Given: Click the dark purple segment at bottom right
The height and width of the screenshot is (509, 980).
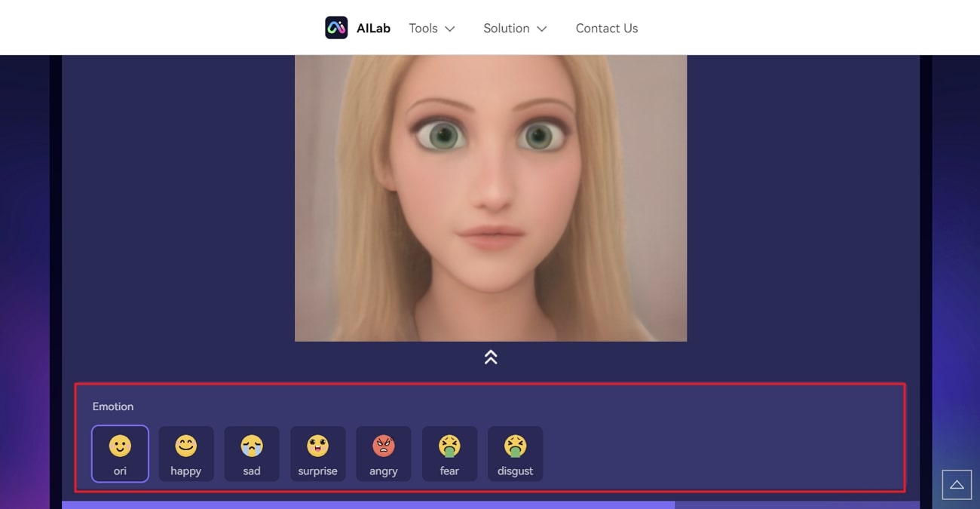Looking at the screenshot, I should click(x=796, y=504).
